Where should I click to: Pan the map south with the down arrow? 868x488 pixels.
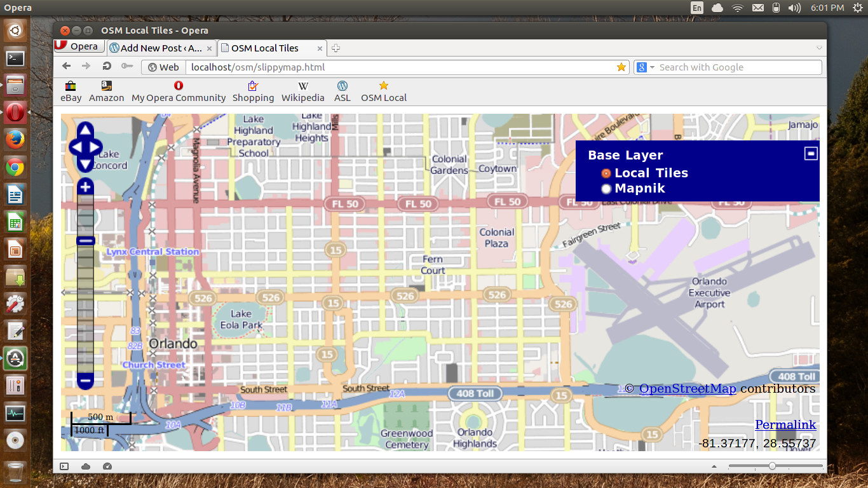pos(85,165)
